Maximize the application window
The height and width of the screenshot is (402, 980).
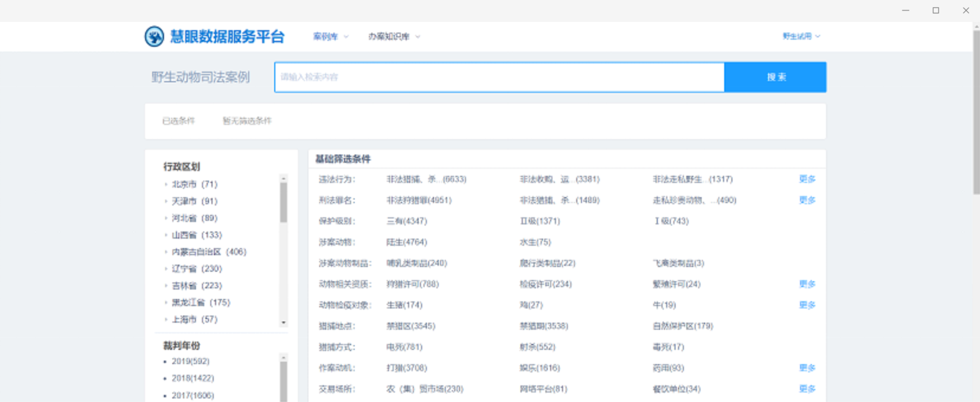tap(936, 11)
